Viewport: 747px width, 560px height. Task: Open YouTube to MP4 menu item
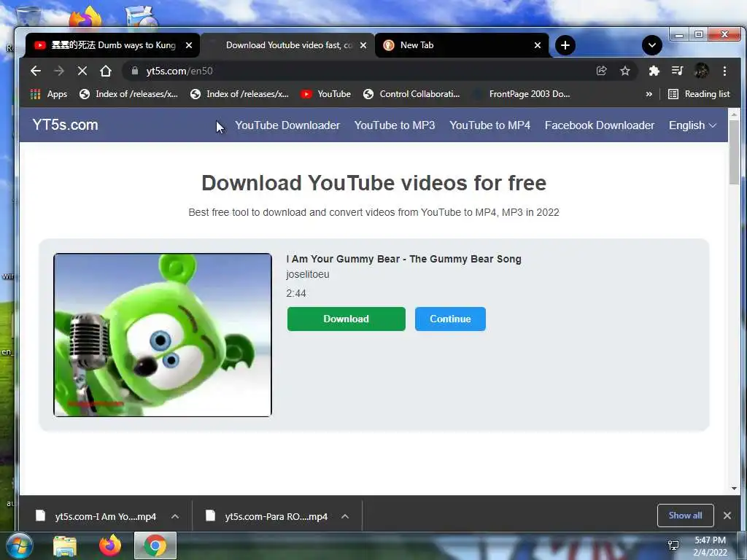coord(489,125)
